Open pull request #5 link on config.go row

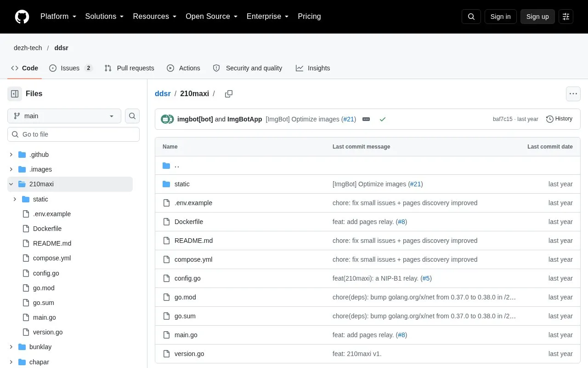[x=426, y=278]
